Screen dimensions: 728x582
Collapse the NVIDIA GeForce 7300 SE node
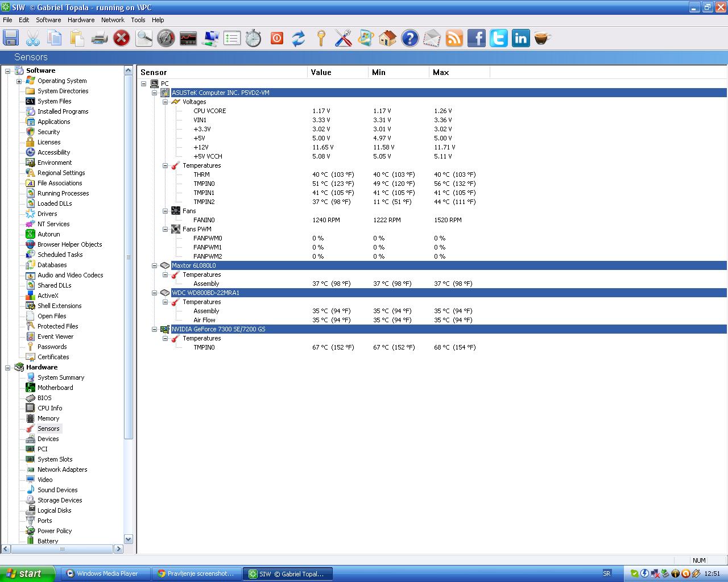(154, 329)
